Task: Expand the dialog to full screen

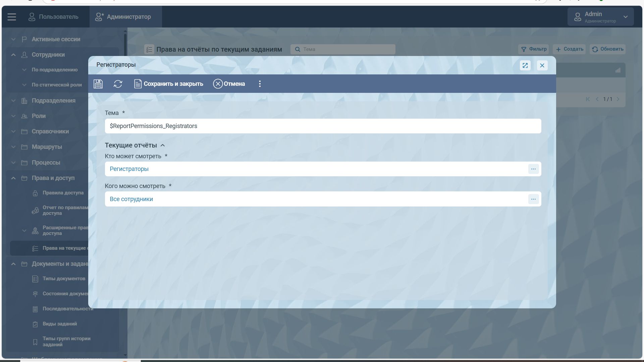Action: pyautogui.click(x=525, y=65)
